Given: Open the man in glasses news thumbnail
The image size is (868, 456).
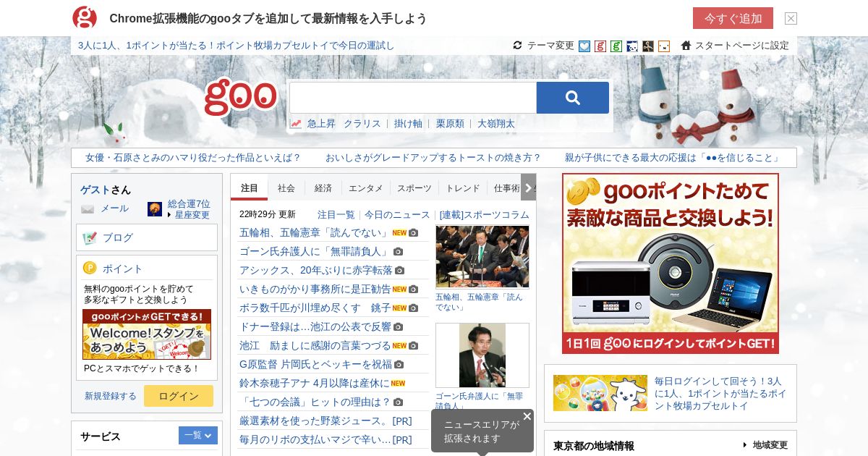Looking at the screenshot, I should (x=482, y=355).
